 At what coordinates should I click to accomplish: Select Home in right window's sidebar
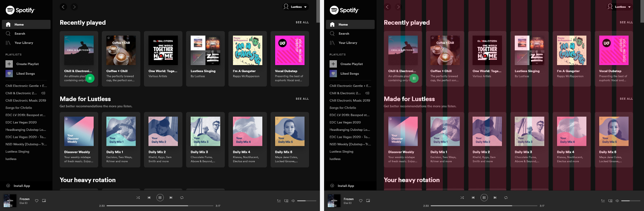pyautogui.click(x=350, y=24)
